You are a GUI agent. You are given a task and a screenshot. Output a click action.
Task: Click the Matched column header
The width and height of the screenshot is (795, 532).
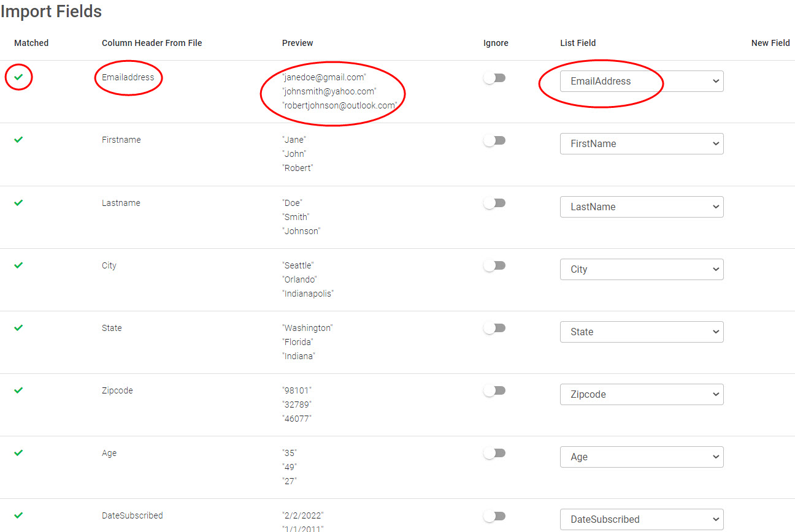click(x=31, y=43)
